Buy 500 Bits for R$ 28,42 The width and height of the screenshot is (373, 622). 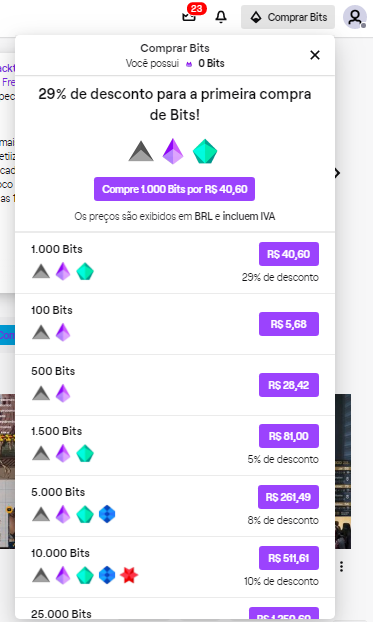point(289,385)
